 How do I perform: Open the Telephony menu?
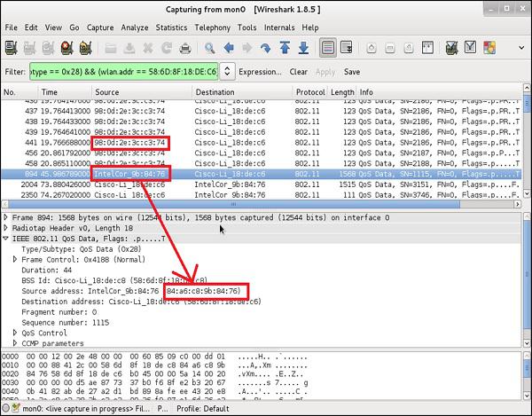tap(213, 27)
